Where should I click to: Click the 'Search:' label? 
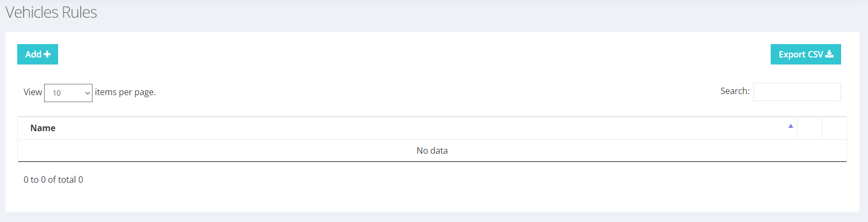pos(735,91)
